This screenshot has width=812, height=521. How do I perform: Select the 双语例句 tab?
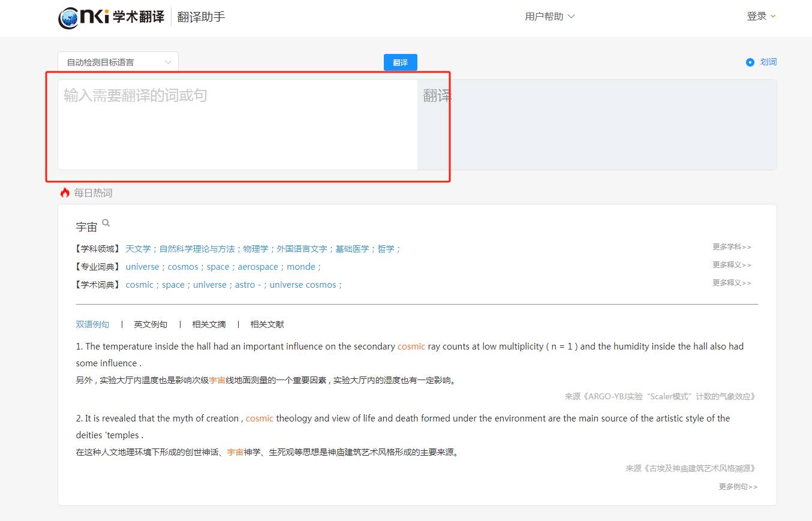(x=92, y=324)
